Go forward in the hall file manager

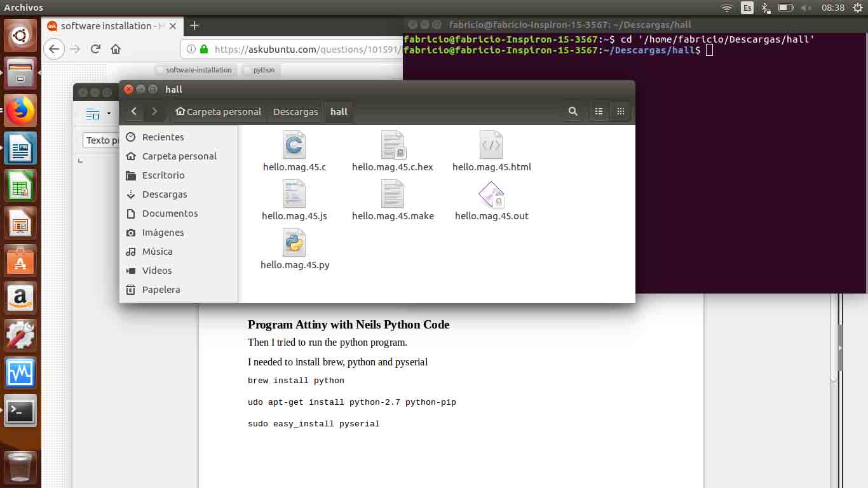tap(154, 111)
